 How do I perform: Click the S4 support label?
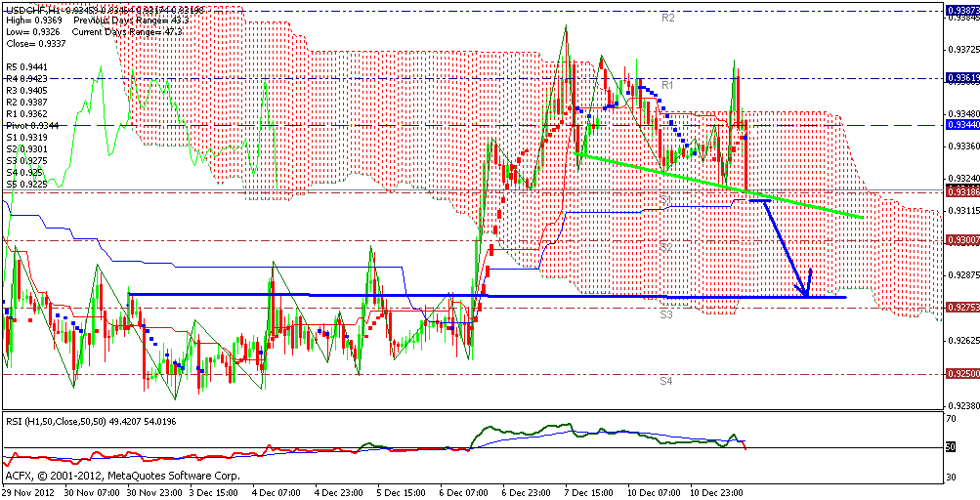tap(665, 381)
